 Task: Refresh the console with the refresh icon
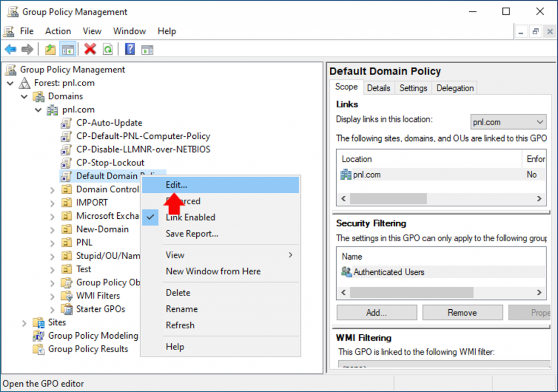[x=108, y=49]
